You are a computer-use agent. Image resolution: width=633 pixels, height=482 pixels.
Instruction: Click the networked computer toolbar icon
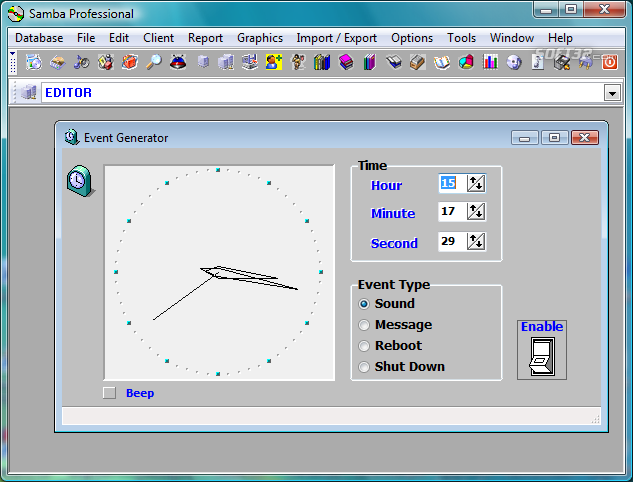250,62
